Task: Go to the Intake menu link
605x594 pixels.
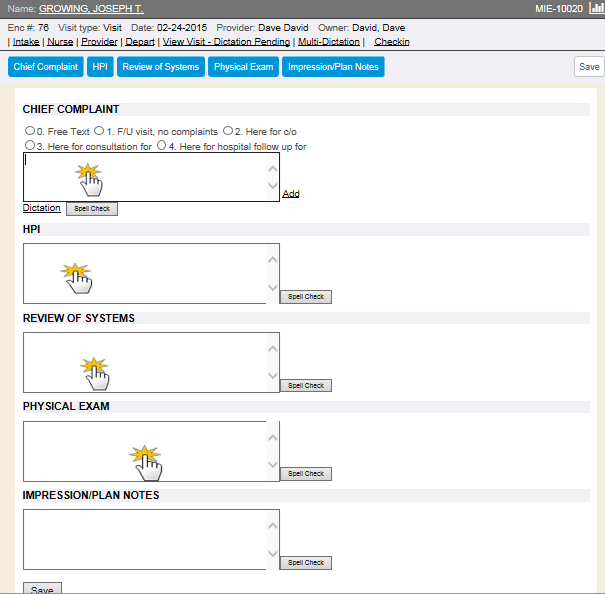Action: [26, 42]
